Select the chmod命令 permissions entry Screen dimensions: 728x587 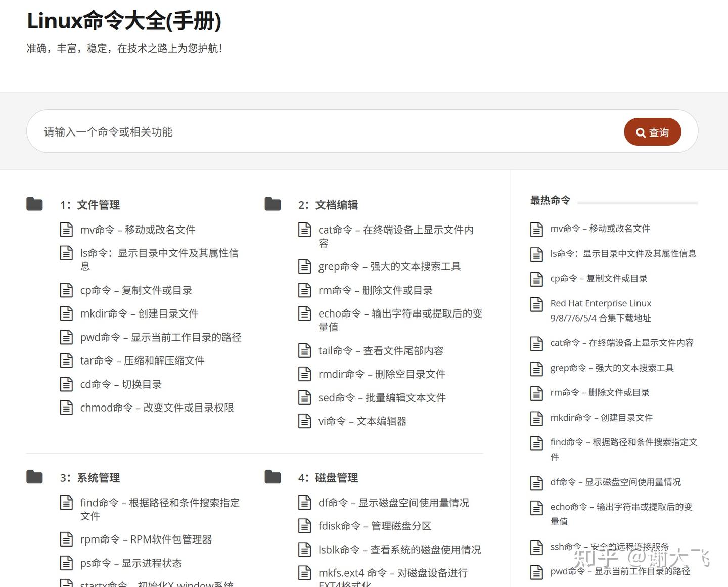(x=157, y=408)
